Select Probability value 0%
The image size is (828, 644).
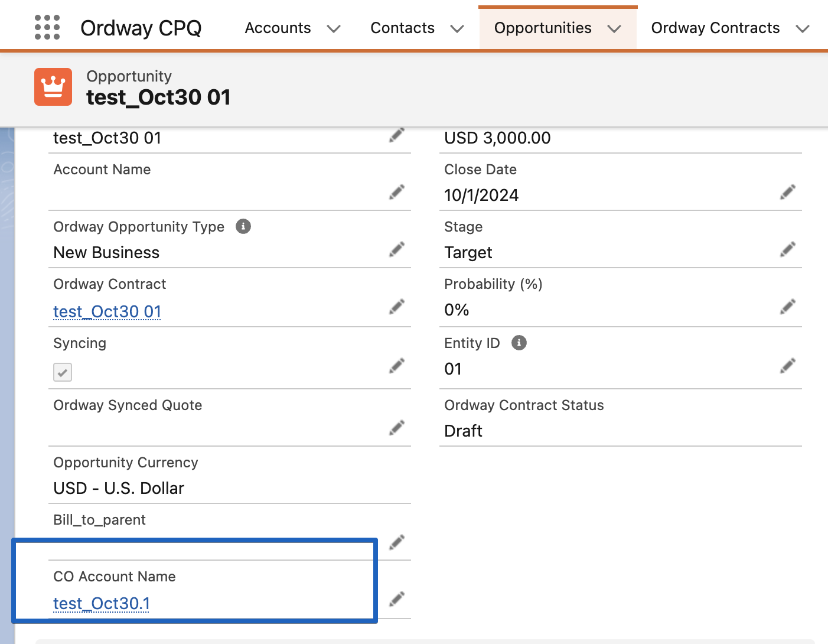pos(457,310)
